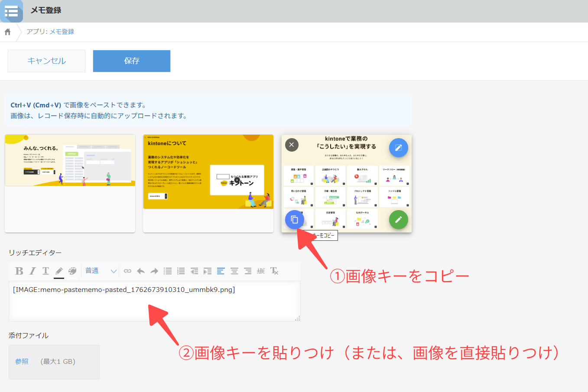Viewport: 588px width, 392px height.
Task: Toggle italic formatting
Action: pos(32,271)
